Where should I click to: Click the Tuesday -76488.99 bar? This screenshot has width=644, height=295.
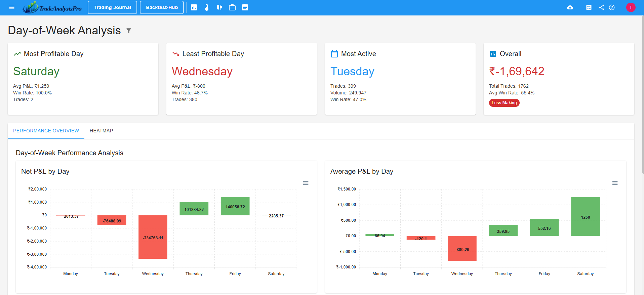112,220
